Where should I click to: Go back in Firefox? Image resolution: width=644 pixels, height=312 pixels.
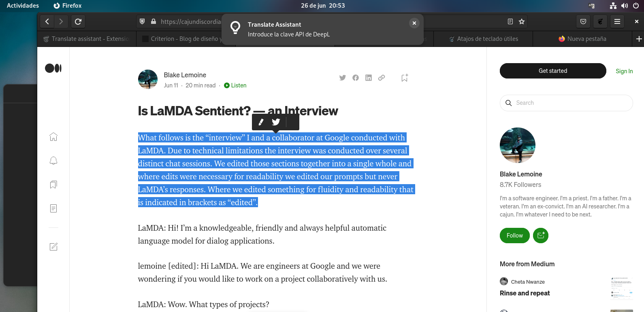pyautogui.click(x=47, y=21)
